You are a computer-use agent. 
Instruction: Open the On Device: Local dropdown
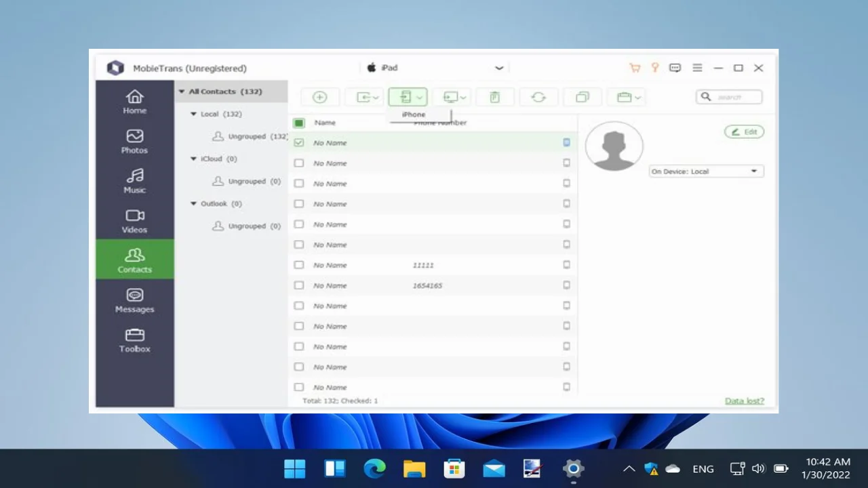(706, 171)
